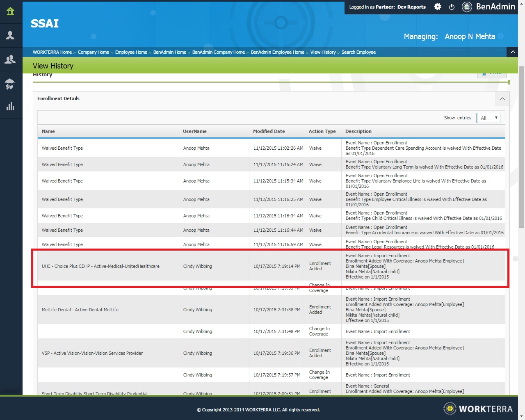The image size is (525, 420).
Task: Collapse the header using the up arrow
Action: coord(513,52)
